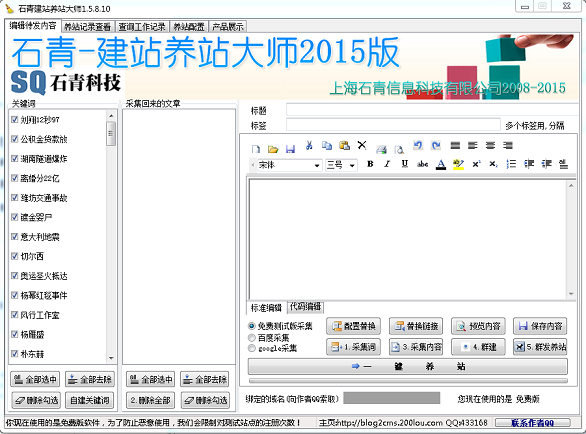Toggle bold formatting

point(370,164)
